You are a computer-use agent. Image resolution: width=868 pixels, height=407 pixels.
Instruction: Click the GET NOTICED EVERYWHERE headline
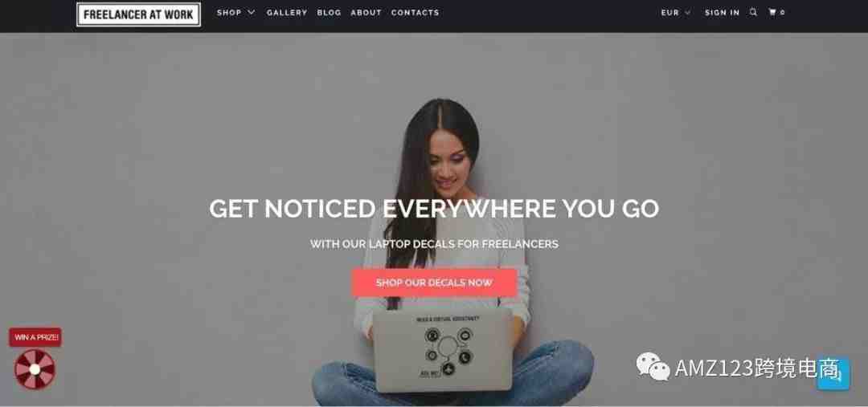pos(434,209)
